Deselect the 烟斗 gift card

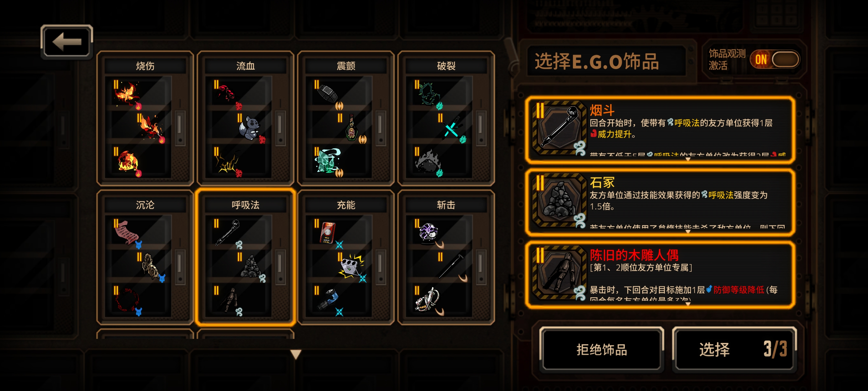tap(660, 129)
